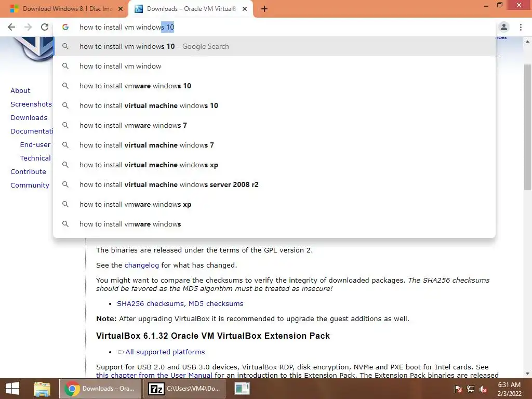Open the clock showing 6:31 AM

pos(509,389)
